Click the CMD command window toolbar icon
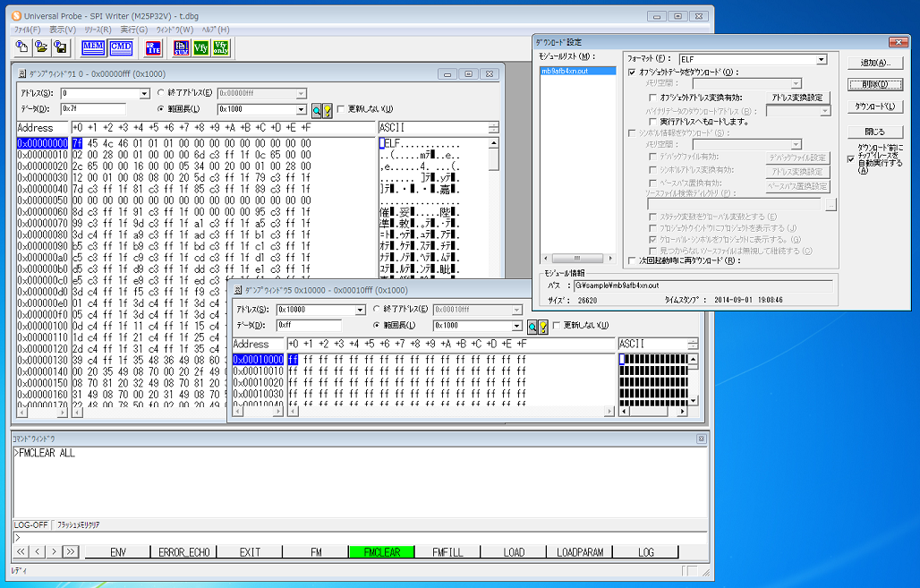920x588 pixels. pyautogui.click(x=121, y=48)
